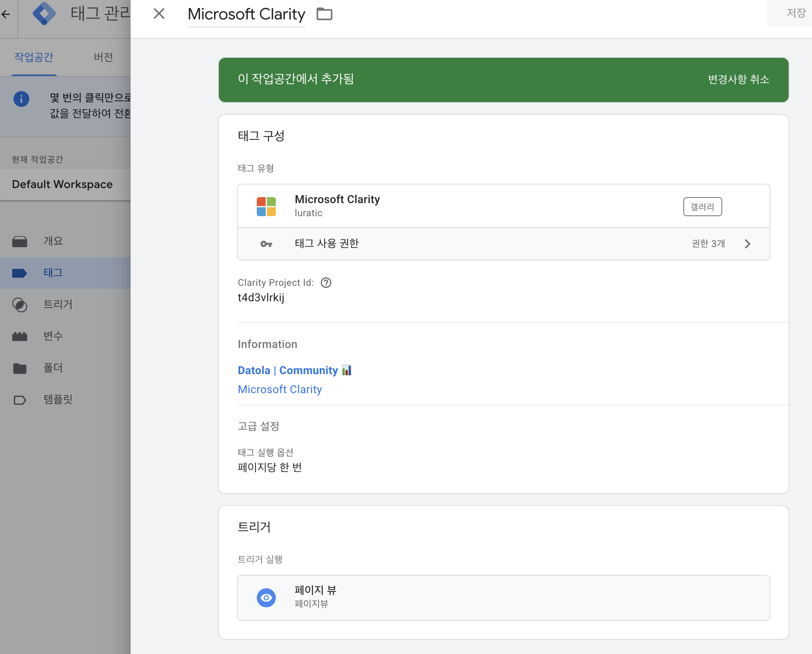Select the 페이지 뷰 trigger card
The height and width of the screenshot is (654, 812).
click(503, 597)
